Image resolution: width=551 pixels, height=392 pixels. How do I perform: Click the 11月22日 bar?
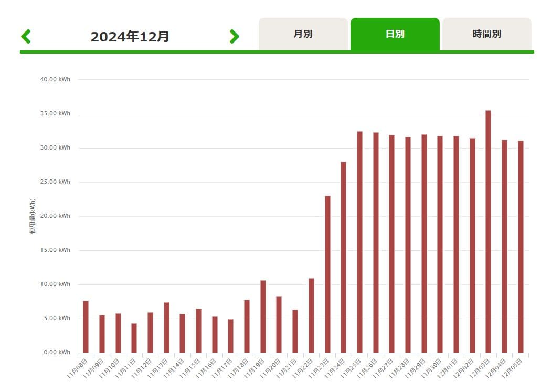311,315
